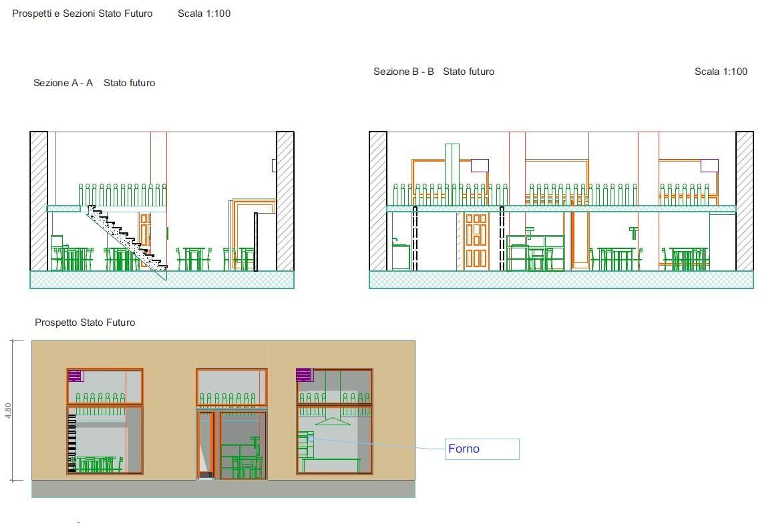Click the gray pavement strip below the facade
774x532 pixels.
pos(223,489)
